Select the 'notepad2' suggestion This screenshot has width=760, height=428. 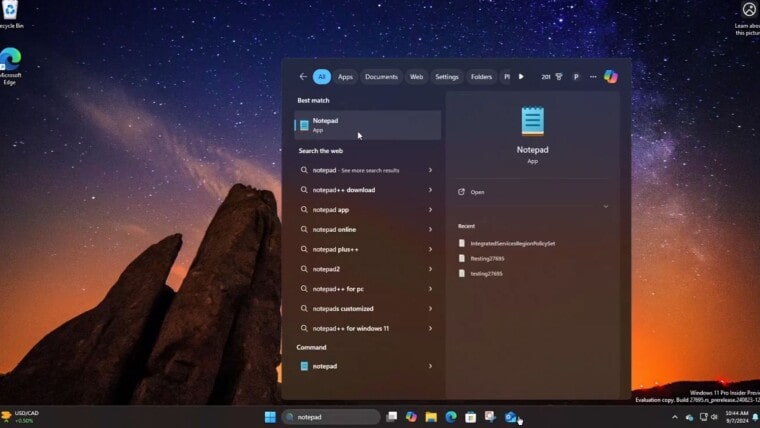pos(367,269)
